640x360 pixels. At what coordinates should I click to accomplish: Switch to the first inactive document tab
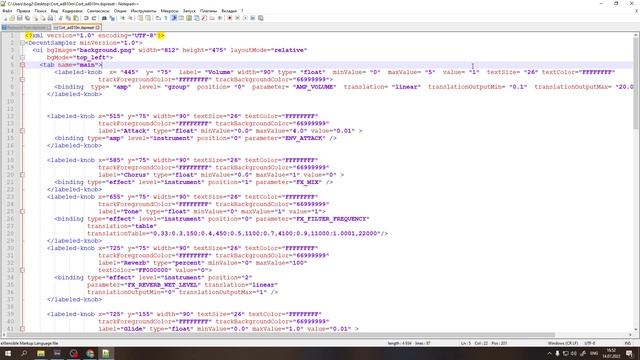pyautogui.click(x=26, y=28)
